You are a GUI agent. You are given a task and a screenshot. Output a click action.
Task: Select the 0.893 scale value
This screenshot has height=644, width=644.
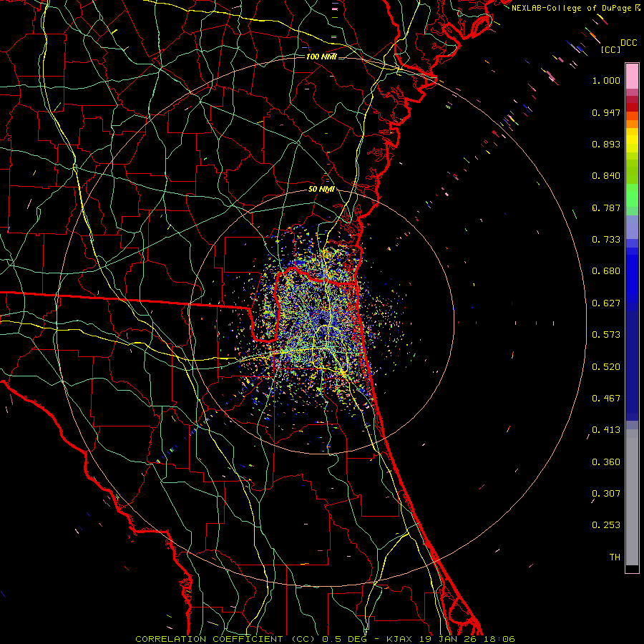coord(606,144)
